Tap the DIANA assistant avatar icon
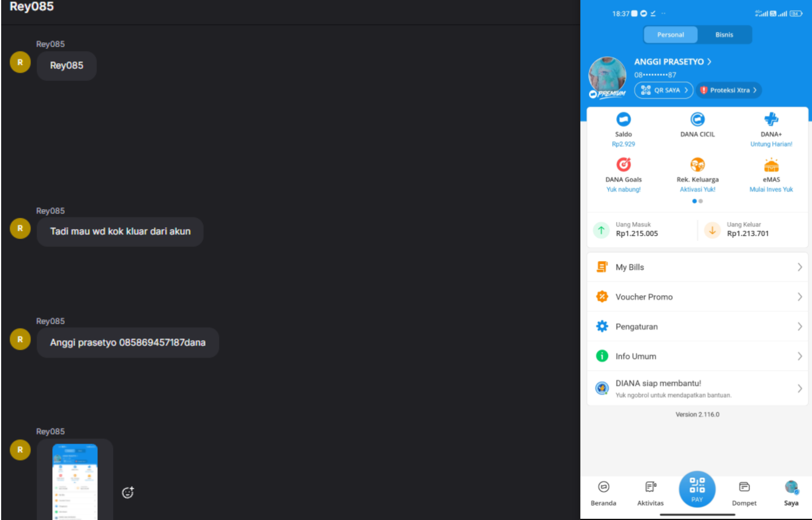 coord(602,388)
